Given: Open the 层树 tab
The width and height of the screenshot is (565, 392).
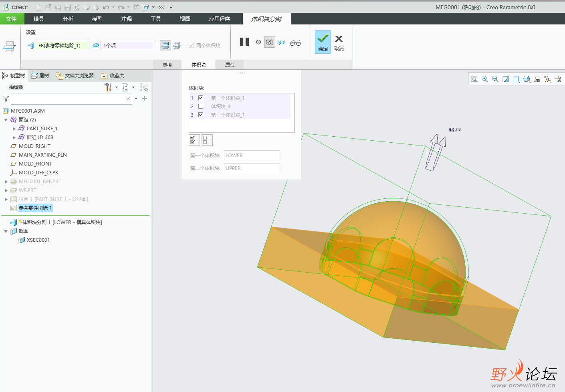Looking at the screenshot, I should click(40, 76).
